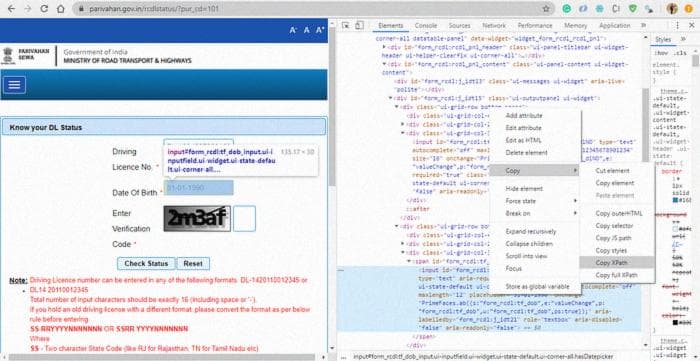
Task: Open the Performance tab
Action: click(535, 25)
